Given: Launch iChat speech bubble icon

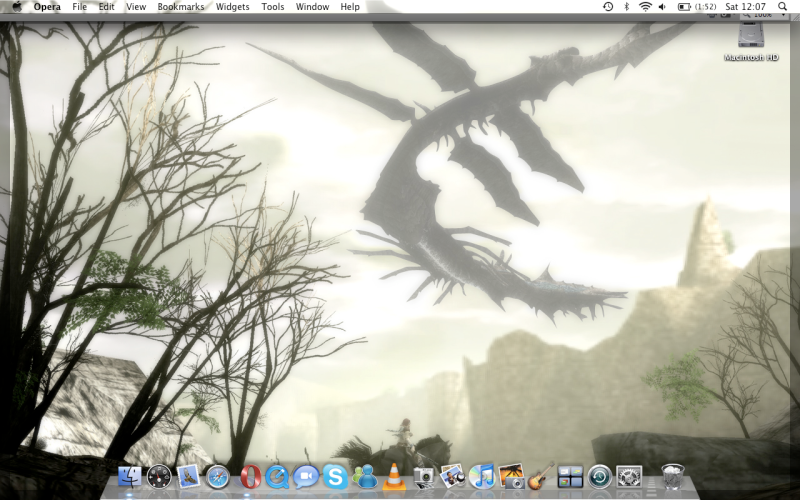Looking at the screenshot, I should tap(306, 477).
